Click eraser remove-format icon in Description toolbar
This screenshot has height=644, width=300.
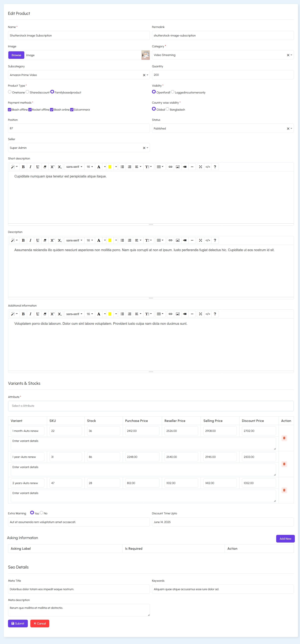coord(45,240)
